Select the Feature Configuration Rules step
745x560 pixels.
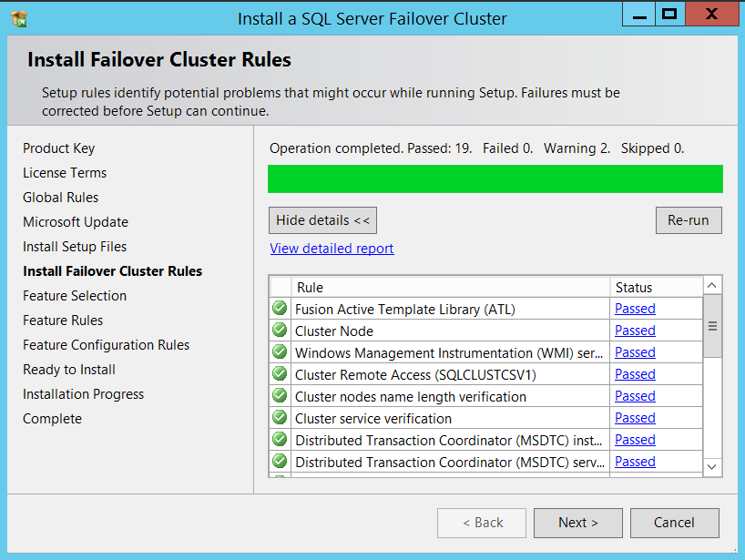[x=106, y=345]
